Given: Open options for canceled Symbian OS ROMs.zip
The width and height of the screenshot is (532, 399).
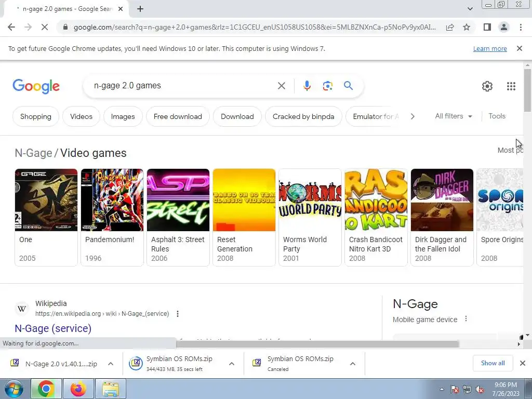Looking at the screenshot, I should point(353,364).
